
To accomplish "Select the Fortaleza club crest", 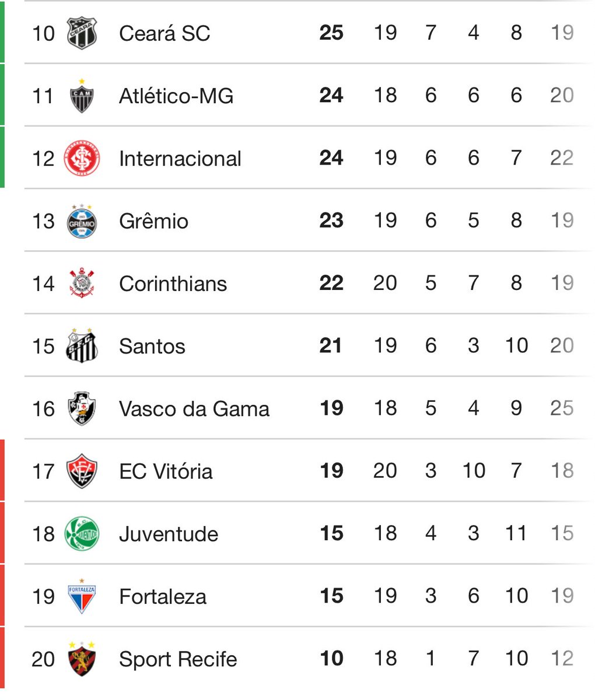I will click(x=81, y=596).
